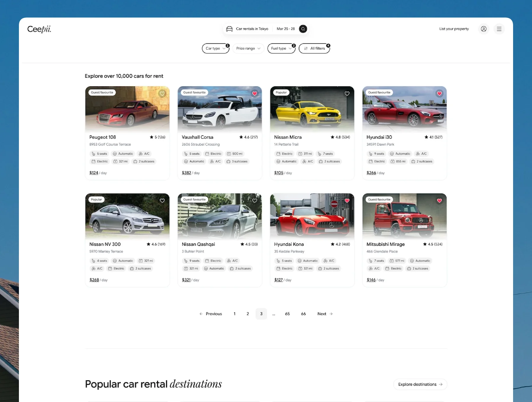The height and width of the screenshot is (402, 532).
Task: Unfavourite the Hyundai i30 heart
Action: click(x=439, y=94)
